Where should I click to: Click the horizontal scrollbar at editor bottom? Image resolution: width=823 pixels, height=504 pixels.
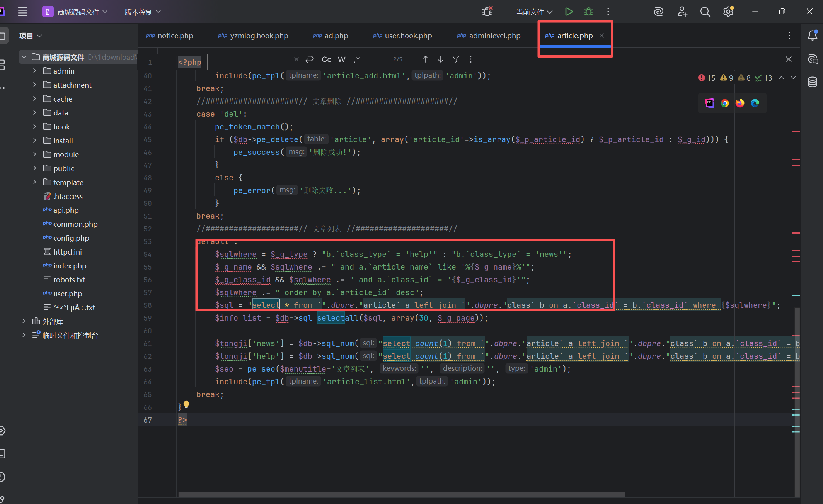401,494
